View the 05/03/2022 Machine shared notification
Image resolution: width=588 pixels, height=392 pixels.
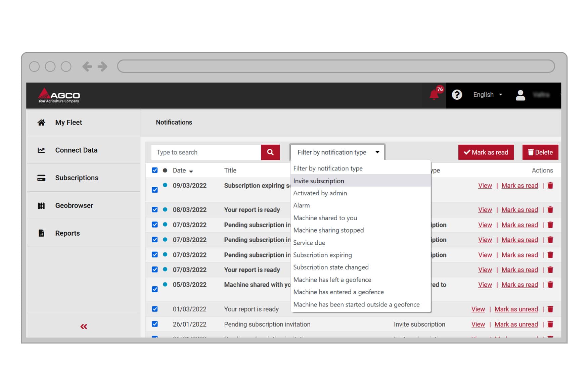485,285
